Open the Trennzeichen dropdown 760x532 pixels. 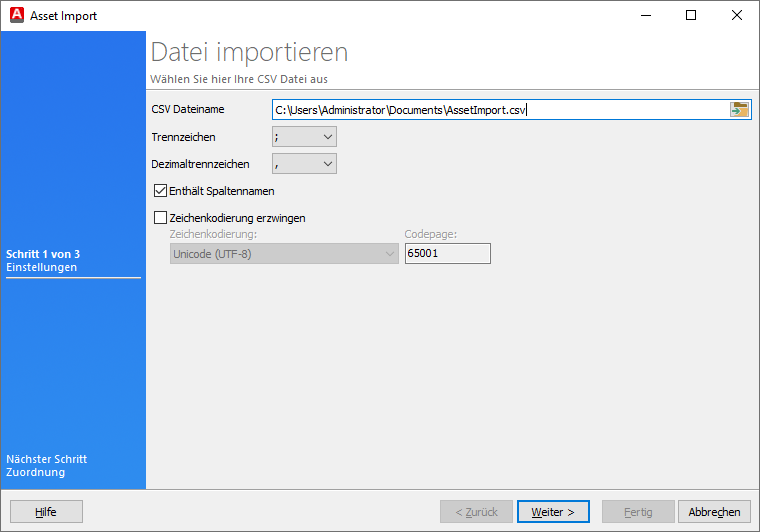(x=304, y=137)
